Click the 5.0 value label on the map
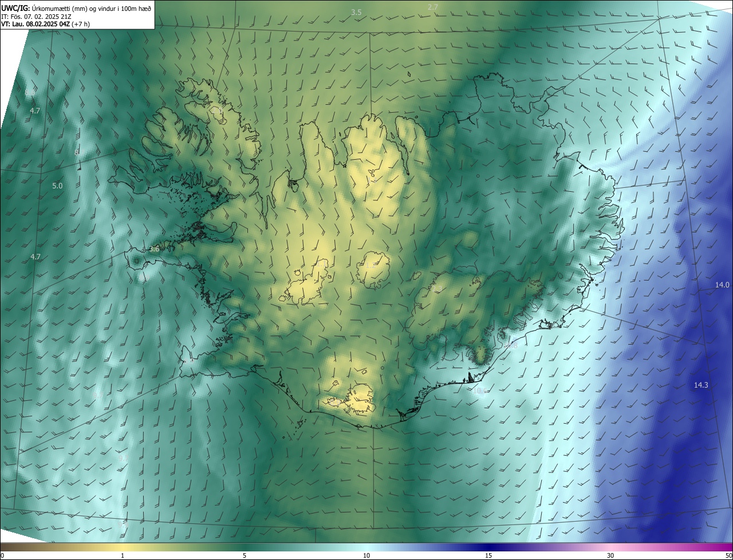733x560 pixels. click(57, 186)
